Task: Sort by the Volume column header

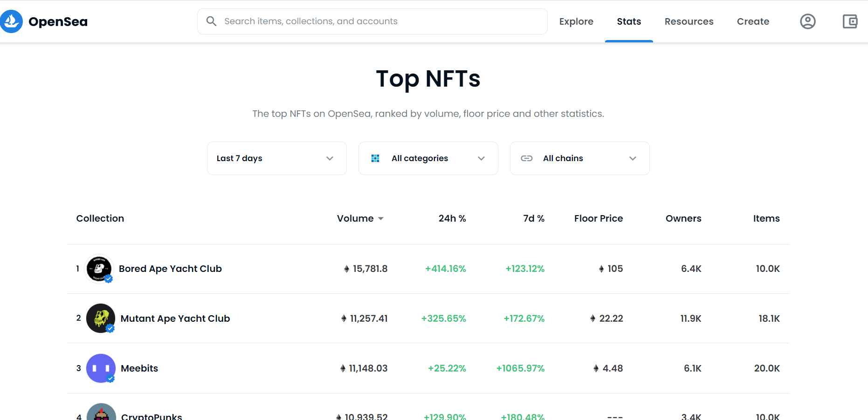Action: [x=360, y=218]
